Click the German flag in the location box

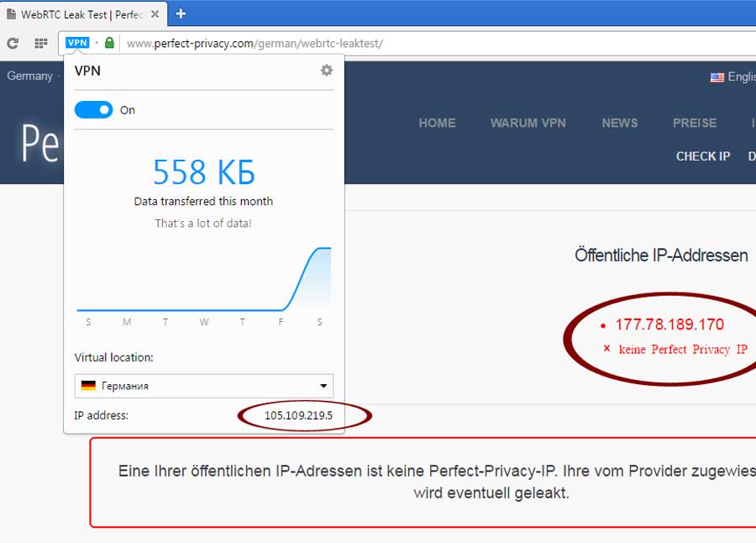point(88,386)
